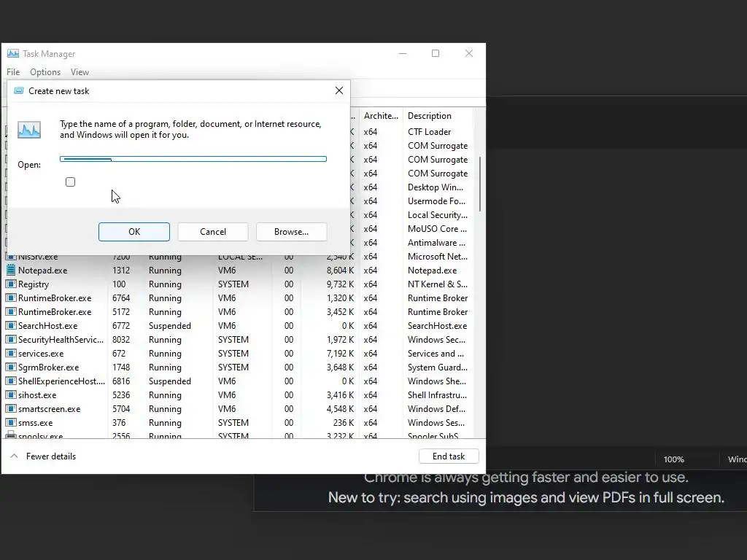
Task: Tick the checkbox below the Open field
Action: click(x=71, y=182)
